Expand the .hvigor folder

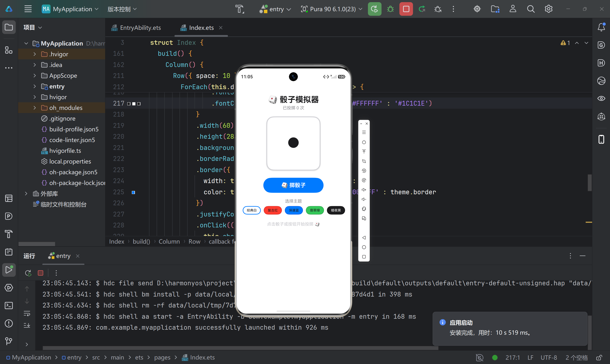[x=35, y=54]
